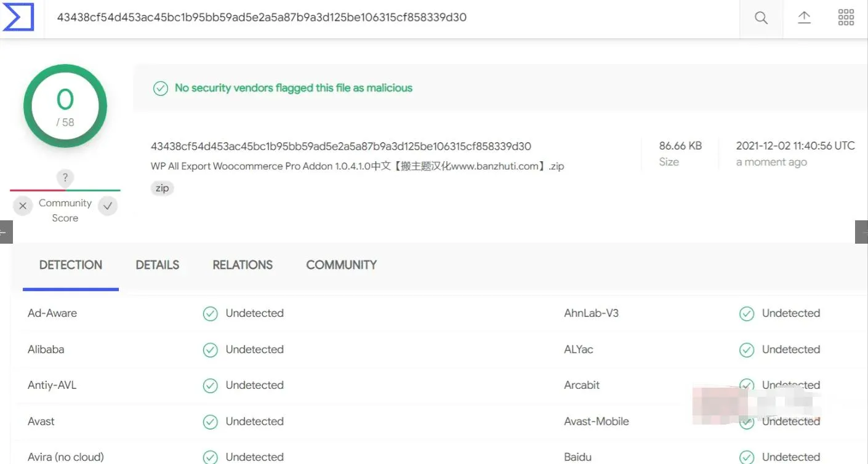Click Alibaba's Undetected check icon
This screenshot has width=868, height=464.
211,350
